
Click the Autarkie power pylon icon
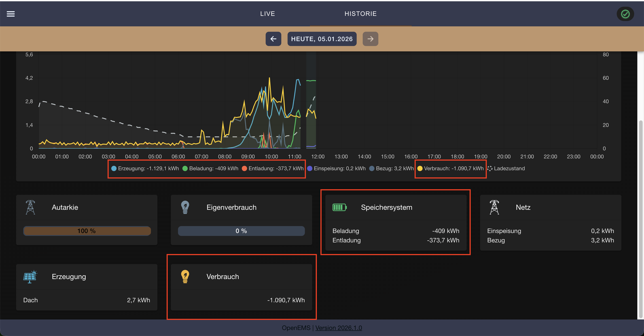tap(30, 207)
